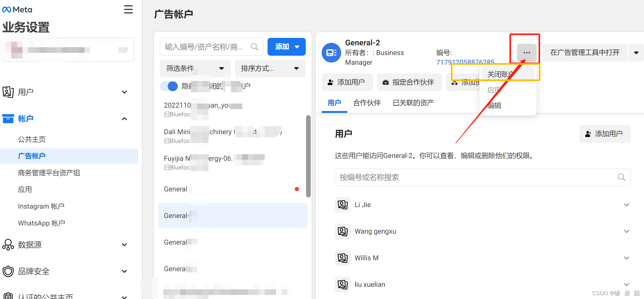Open the hamburger menu next to Meta logo

pos(128,9)
